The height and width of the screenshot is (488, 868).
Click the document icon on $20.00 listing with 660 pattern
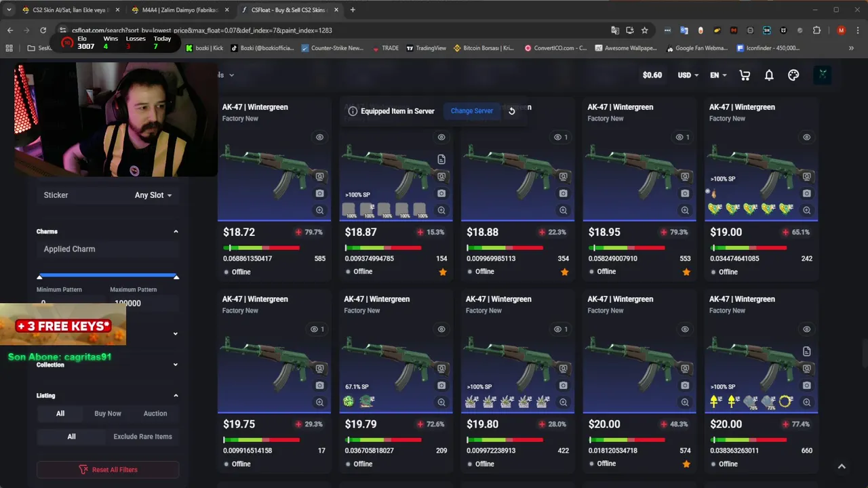[x=806, y=351]
